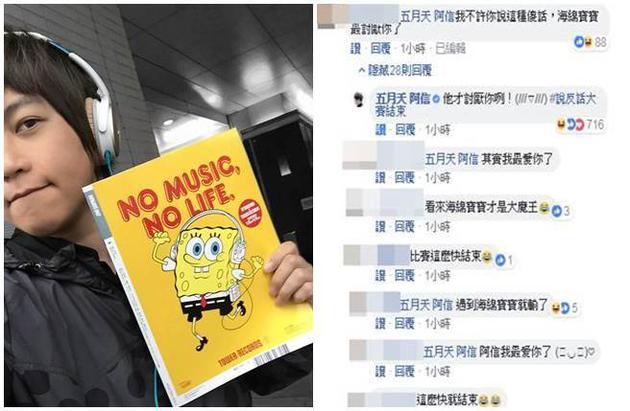The width and height of the screenshot is (630, 411).
Task: Click 五月天 阿信 mention in 遇到海綿寶寶就輸了 comment
Action: tap(426, 305)
